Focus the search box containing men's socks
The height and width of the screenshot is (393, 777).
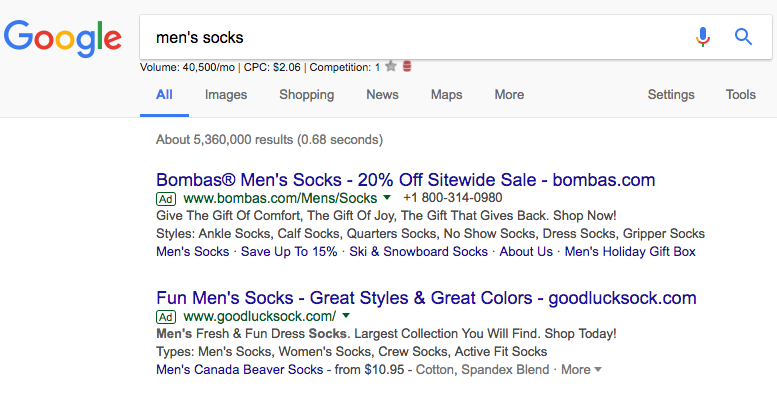click(416, 37)
